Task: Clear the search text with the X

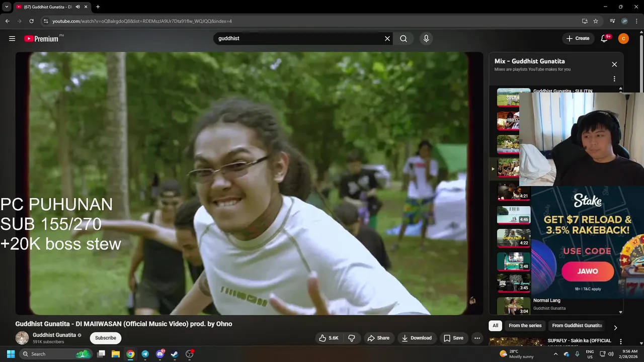Action: pos(387,38)
